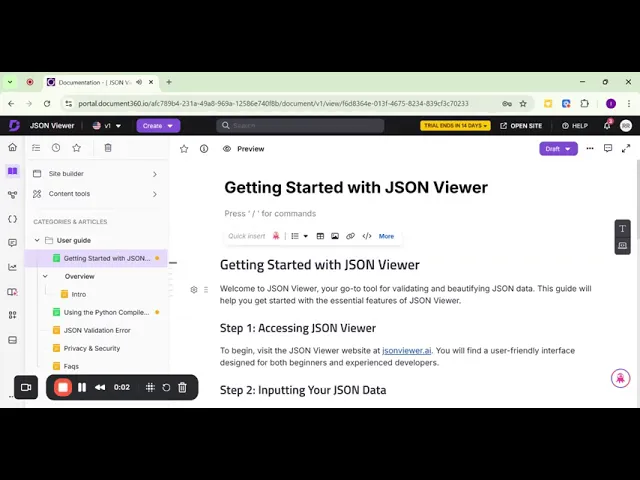Screen dimensions: 640x480
Task: Open block settings gear beside paragraph
Action: pyautogui.click(x=194, y=289)
